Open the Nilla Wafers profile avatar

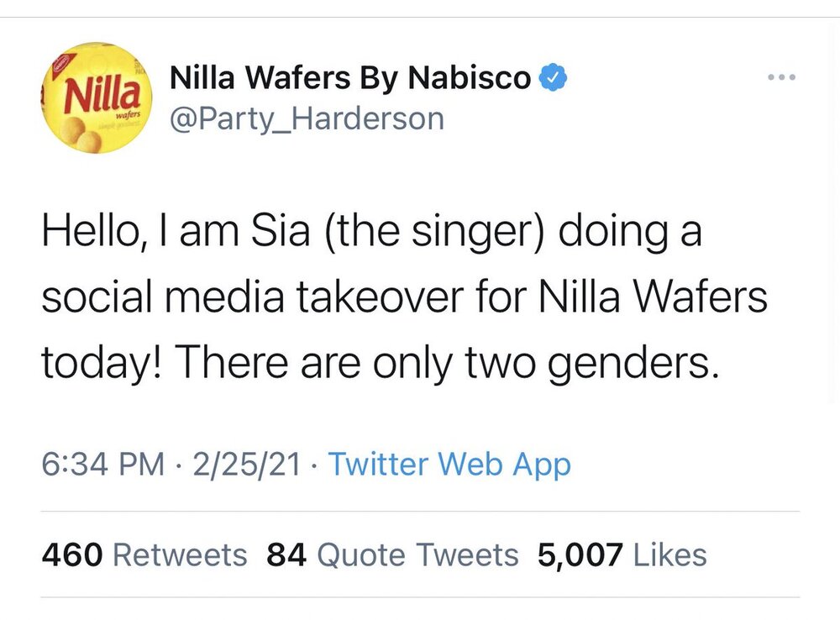(96, 97)
